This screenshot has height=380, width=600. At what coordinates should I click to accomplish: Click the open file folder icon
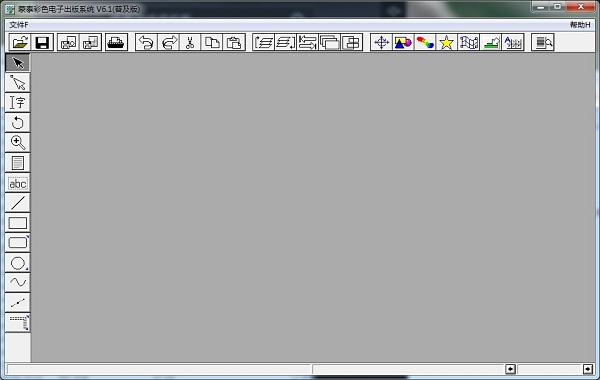pos(20,42)
